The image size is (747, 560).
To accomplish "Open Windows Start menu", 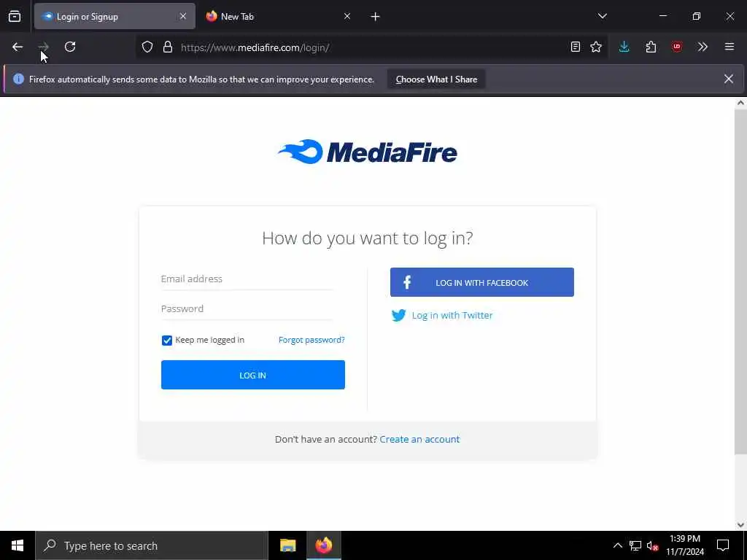I will [18, 545].
